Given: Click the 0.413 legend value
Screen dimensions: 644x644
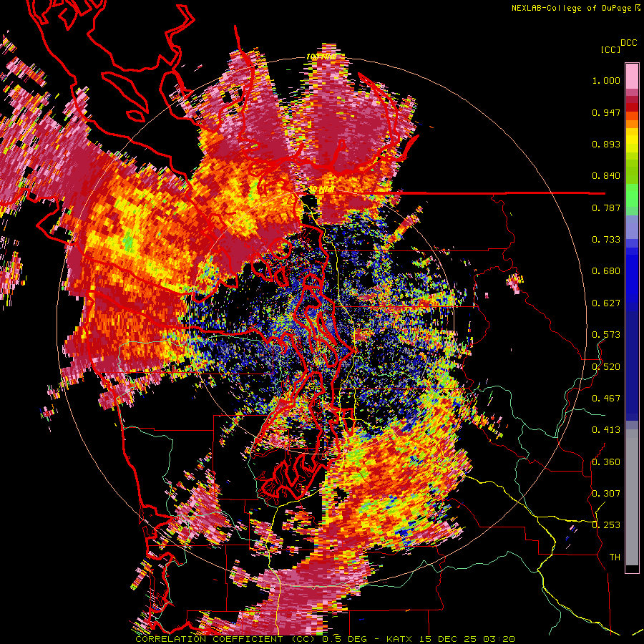Looking at the screenshot, I should click(606, 430).
